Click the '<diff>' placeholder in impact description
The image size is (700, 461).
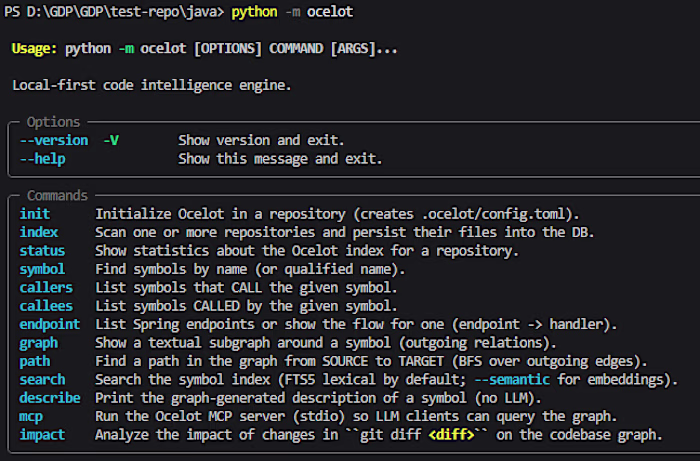click(451, 435)
